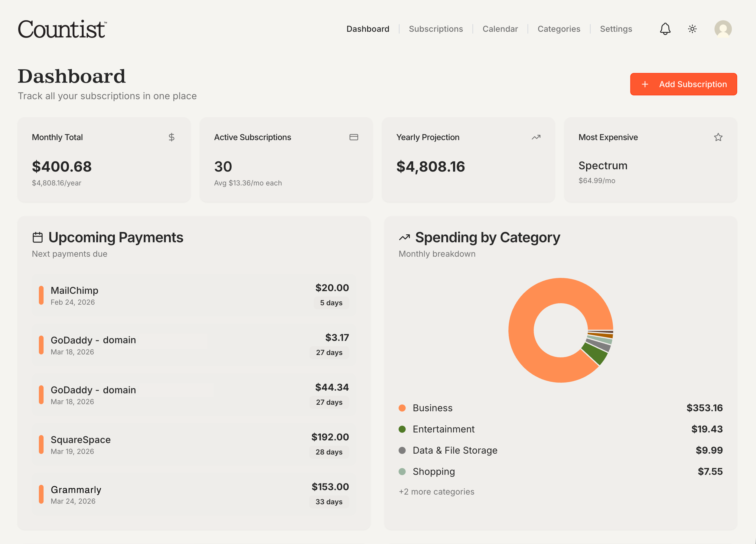
Task: Open the Settings nav item
Action: click(x=616, y=29)
